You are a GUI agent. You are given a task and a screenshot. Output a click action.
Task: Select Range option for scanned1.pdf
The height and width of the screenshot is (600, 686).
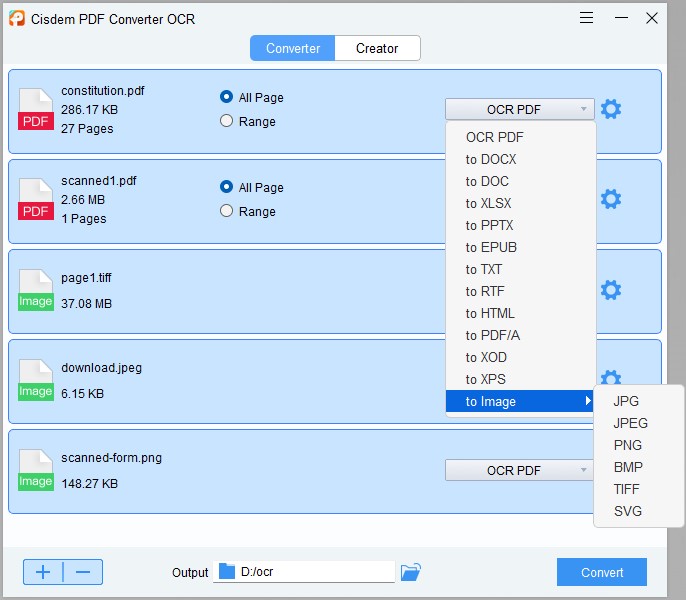point(227,211)
